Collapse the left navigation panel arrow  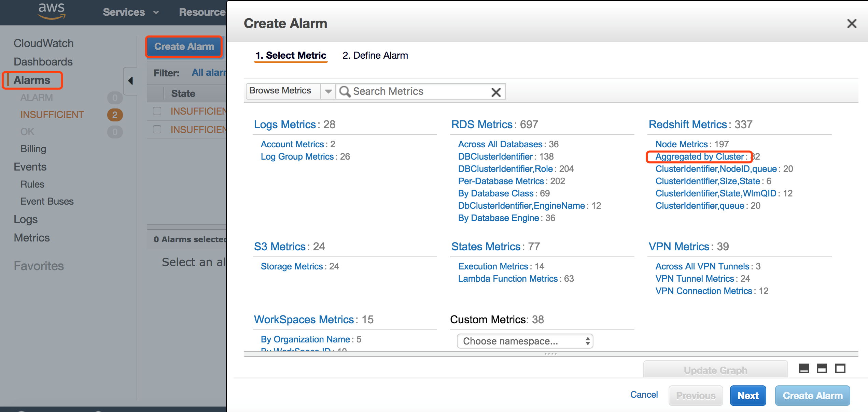(130, 81)
